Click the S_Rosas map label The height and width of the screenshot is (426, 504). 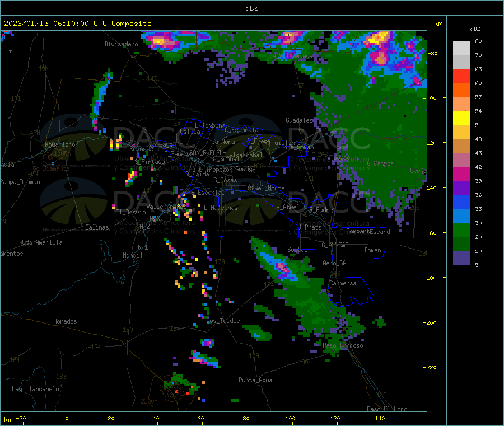pyautogui.click(x=225, y=180)
